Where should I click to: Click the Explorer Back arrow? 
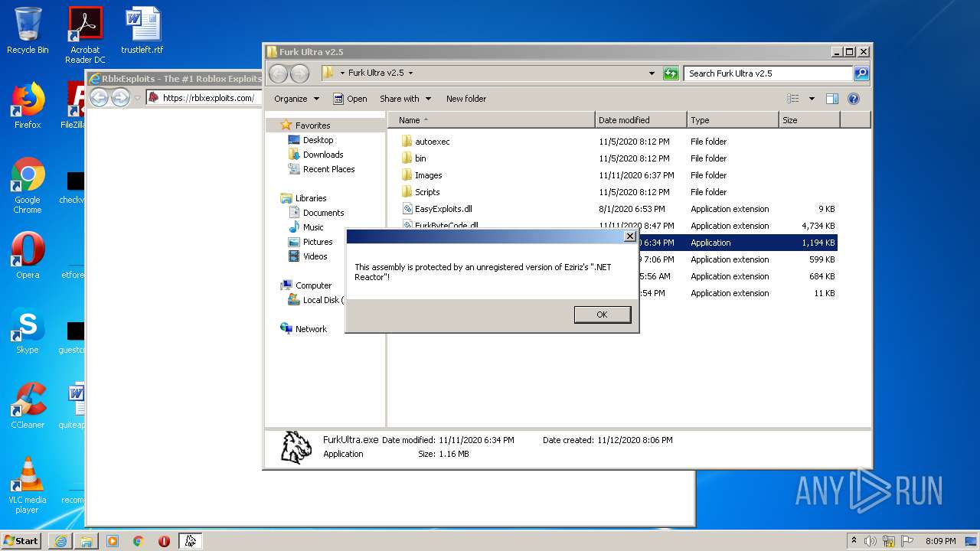point(279,73)
